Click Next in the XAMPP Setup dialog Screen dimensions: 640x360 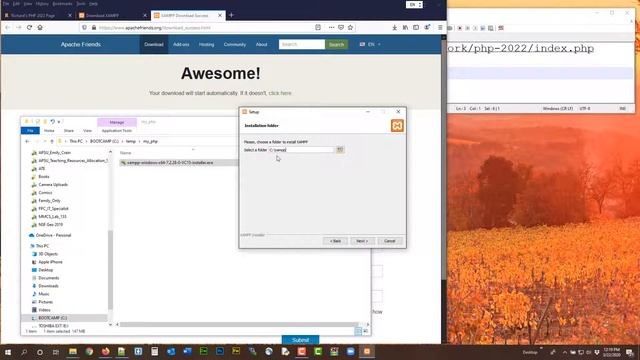[x=362, y=241]
